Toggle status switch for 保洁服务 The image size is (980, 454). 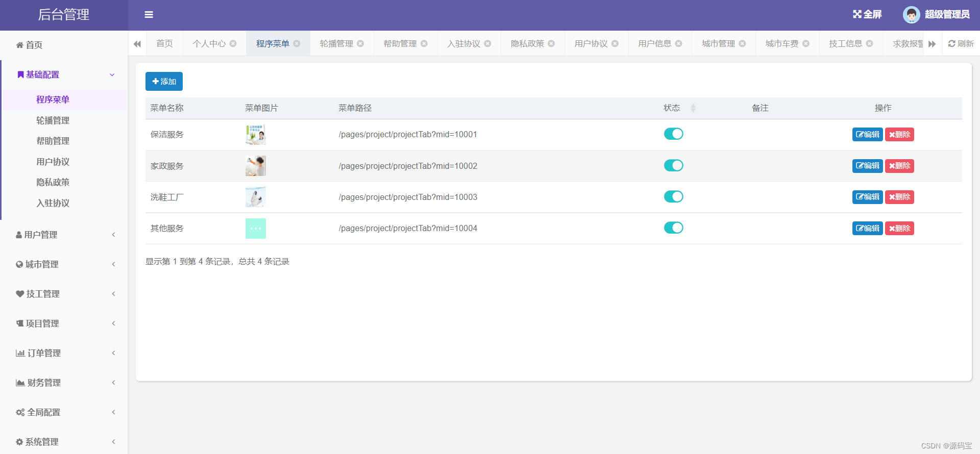point(674,134)
